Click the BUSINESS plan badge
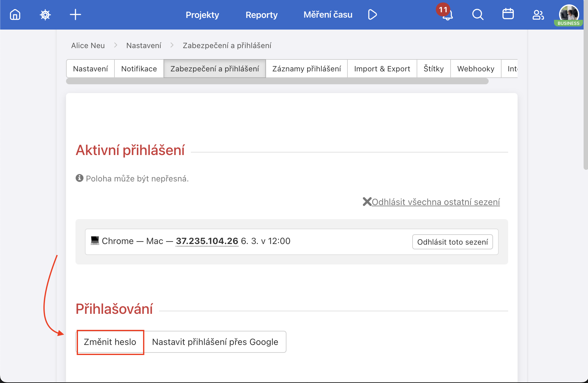 coord(569,23)
